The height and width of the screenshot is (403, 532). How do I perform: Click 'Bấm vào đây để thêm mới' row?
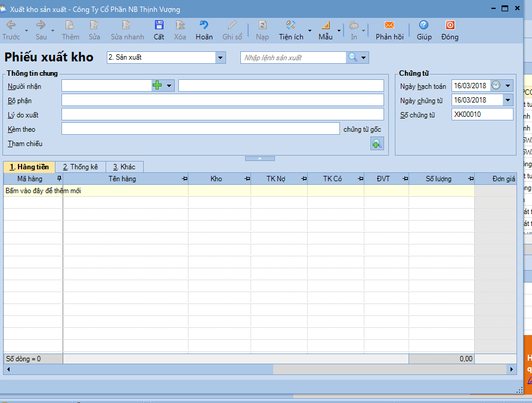(x=239, y=191)
